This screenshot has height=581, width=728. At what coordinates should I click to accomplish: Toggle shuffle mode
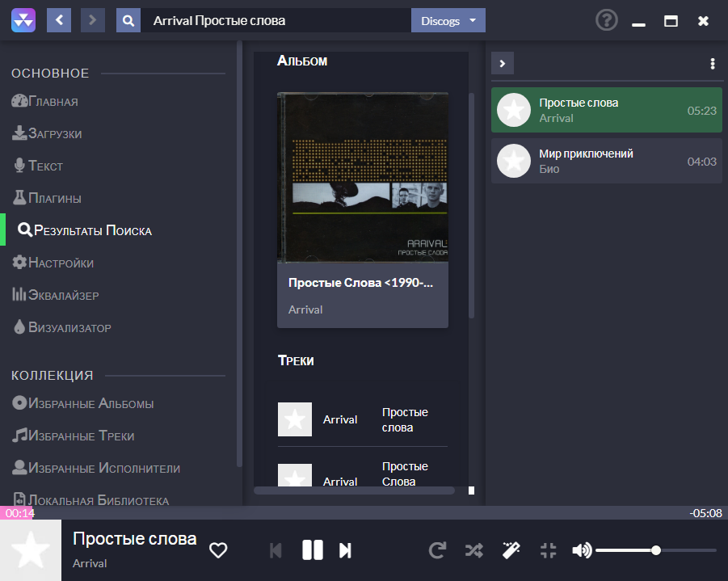(474, 550)
